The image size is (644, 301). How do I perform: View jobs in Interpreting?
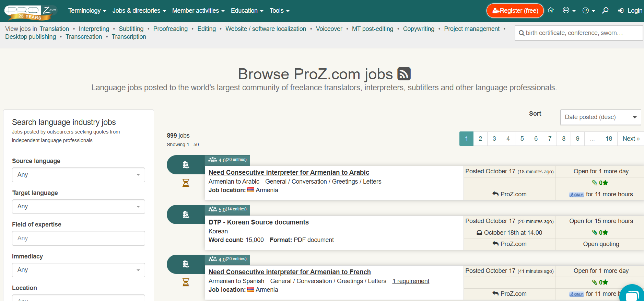[x=94, y=29]
